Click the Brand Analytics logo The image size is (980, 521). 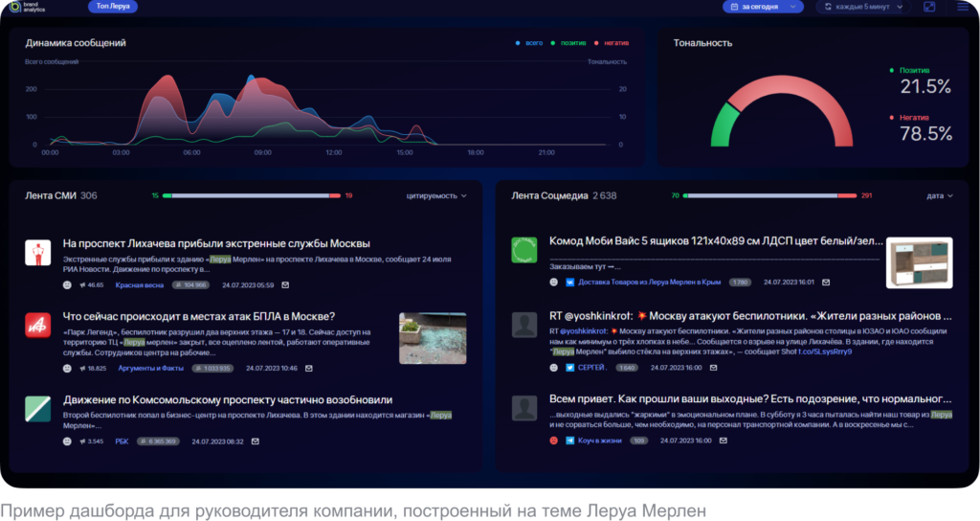(x=28, y=7)
